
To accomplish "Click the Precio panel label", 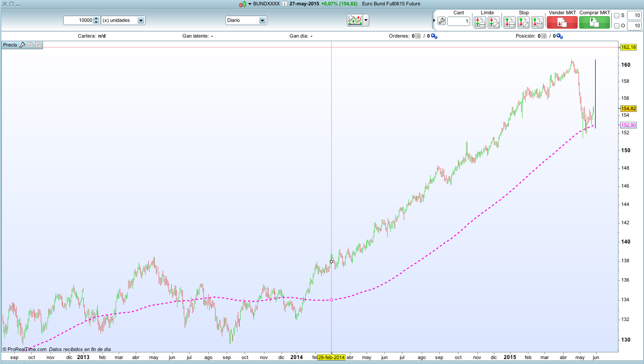I will (x=10, y=45).
